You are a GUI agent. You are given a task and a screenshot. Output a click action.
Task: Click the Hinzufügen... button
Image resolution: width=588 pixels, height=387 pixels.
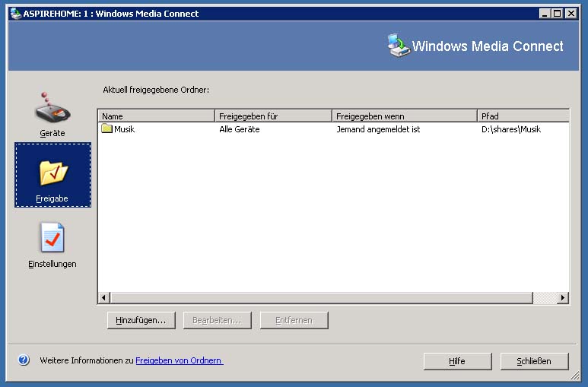tap(141, 320)
